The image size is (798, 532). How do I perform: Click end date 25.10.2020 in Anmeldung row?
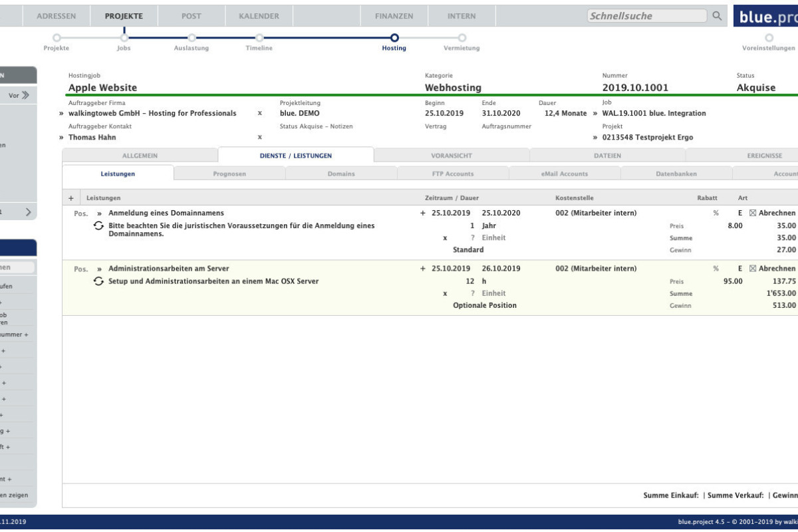[501, 213]
